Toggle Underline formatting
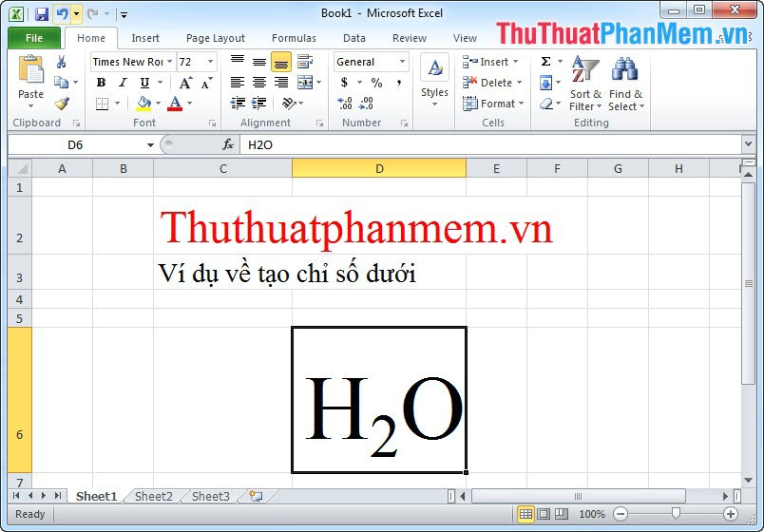The image size is (764, 532). [x=144, y=83]
